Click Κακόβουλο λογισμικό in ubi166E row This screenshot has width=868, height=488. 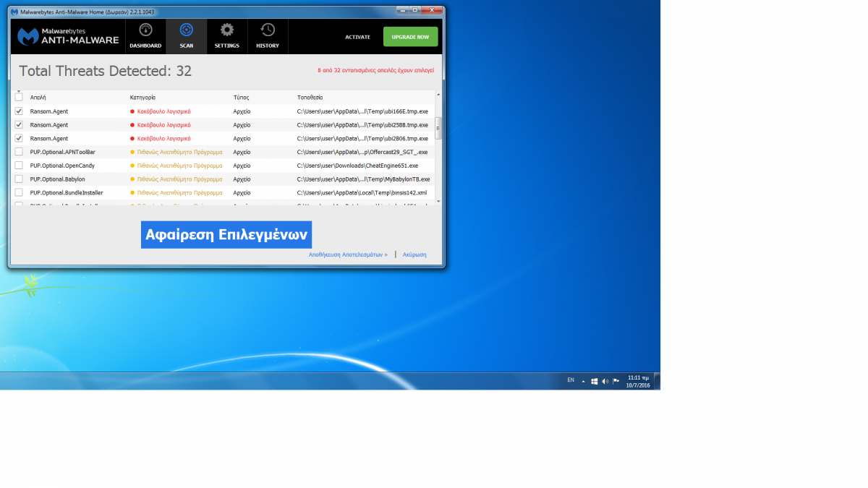(163, 111)
